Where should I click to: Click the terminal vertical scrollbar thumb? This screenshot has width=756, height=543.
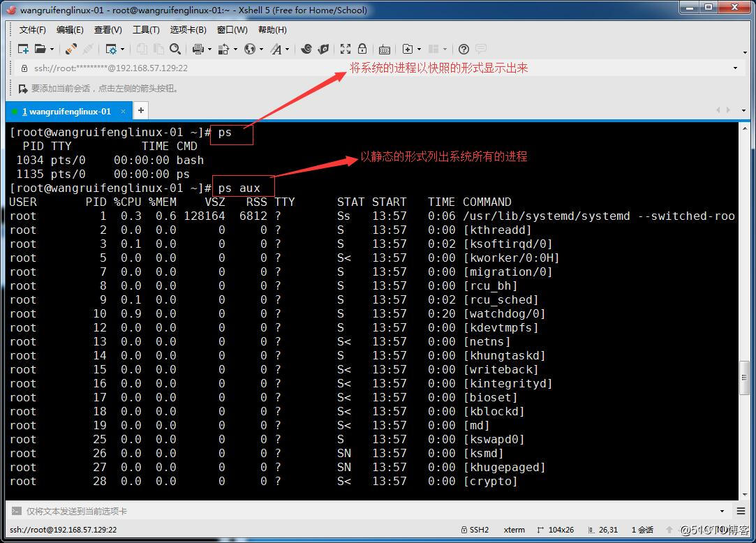[x=744, y=378]
